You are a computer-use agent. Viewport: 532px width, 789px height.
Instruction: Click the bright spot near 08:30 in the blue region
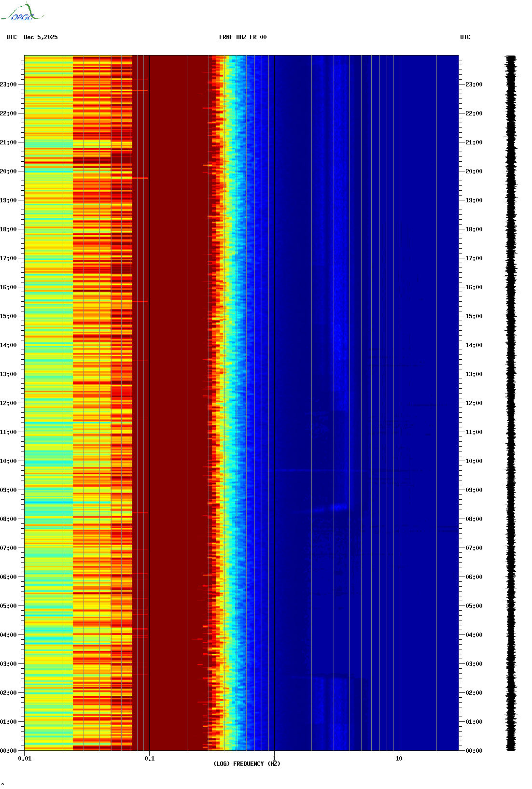(339, 507)
